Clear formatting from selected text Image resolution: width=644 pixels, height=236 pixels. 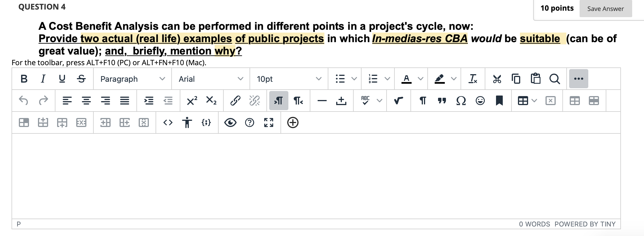[x=473, y=79]
